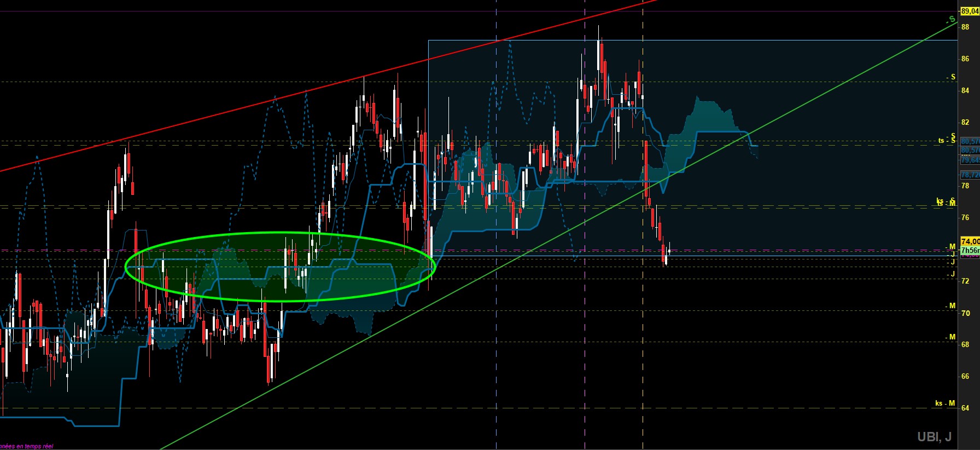Click the 66 tick on the price axis
The width and height of the screenshot is (980, 450).
click(x=965, y=376)
